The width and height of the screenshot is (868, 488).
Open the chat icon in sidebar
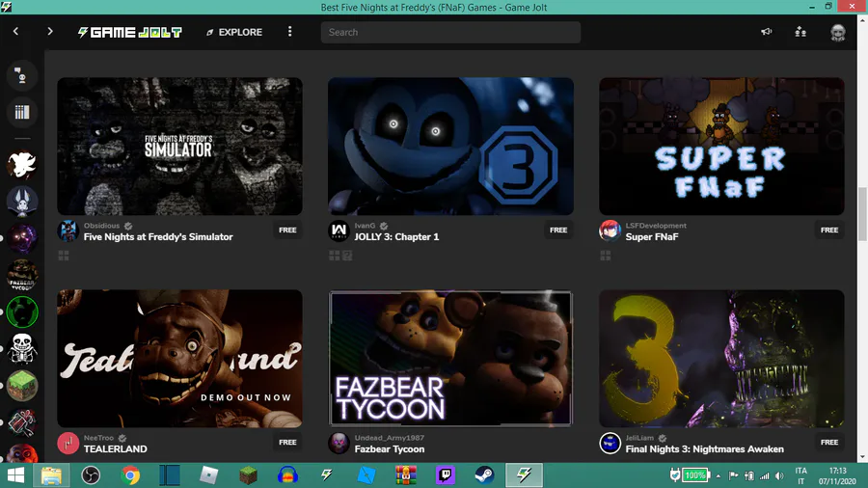(x=21, y=75)
